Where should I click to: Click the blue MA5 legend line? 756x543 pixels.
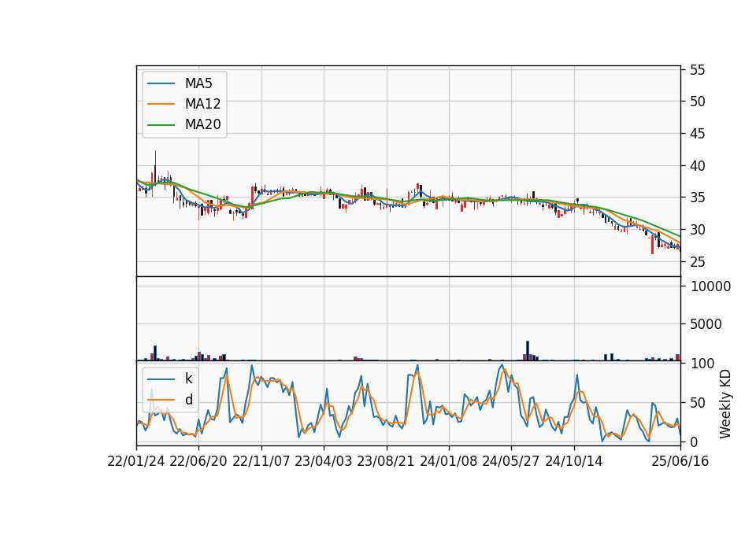[x=161, y=83]
